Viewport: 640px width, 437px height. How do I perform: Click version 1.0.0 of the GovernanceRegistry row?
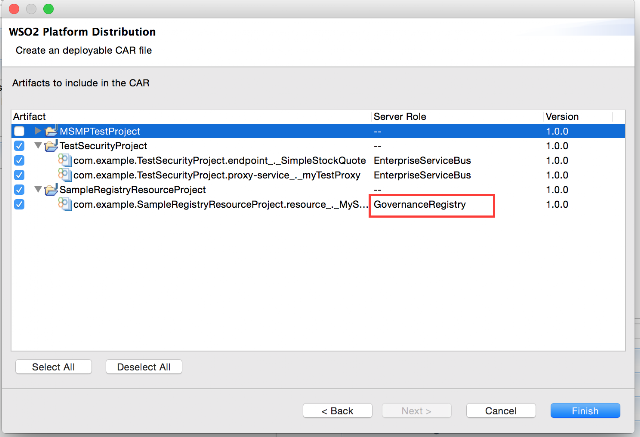557,204
